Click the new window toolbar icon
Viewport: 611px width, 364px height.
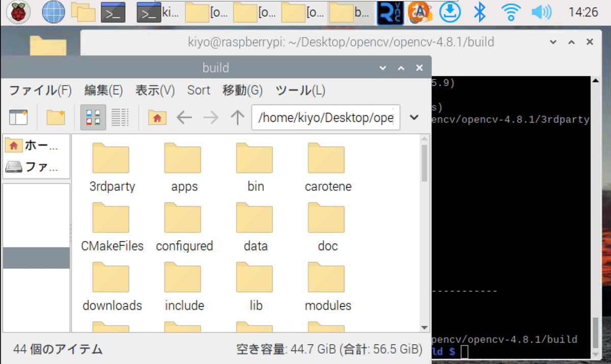point(19,118)
